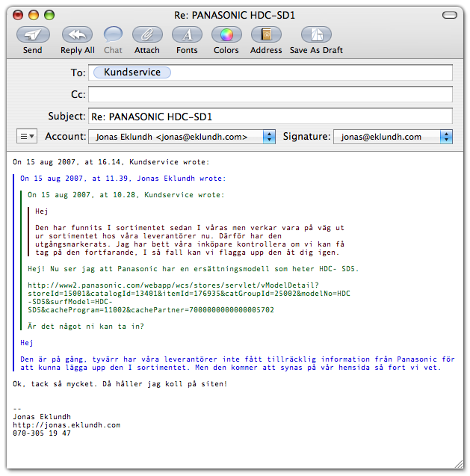Open the Colors wheel icon
Screen dimensions: 470x476
226,34
